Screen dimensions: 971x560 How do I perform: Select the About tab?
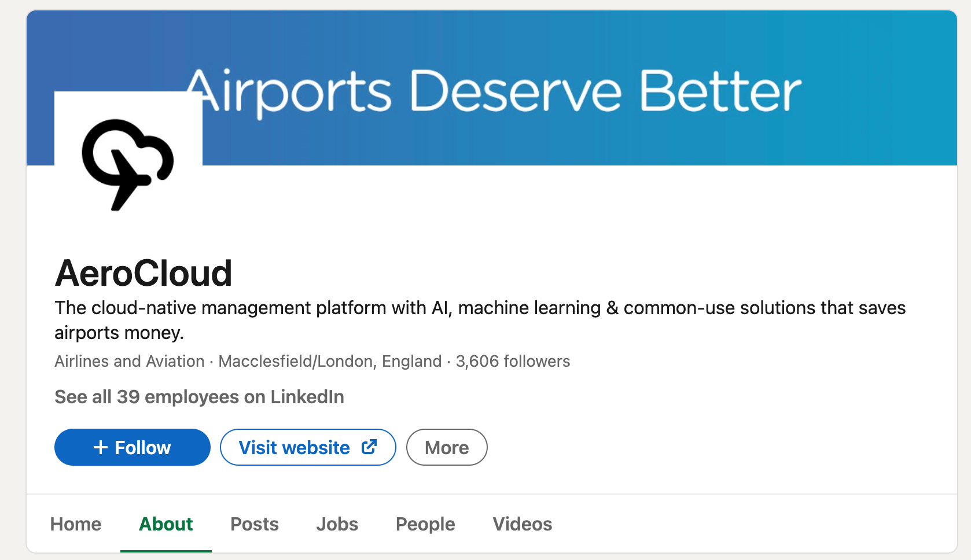tap(166, 524)
